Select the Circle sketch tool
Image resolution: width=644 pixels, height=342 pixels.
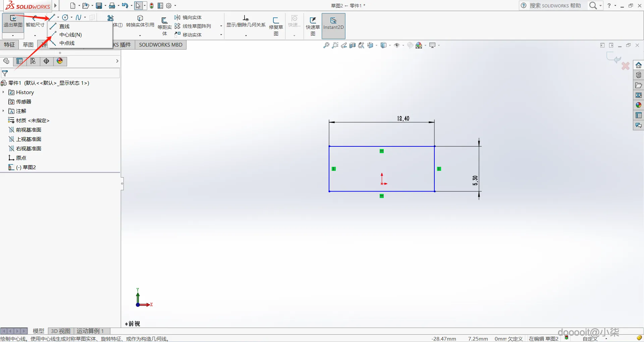click(x=65, y=17)
